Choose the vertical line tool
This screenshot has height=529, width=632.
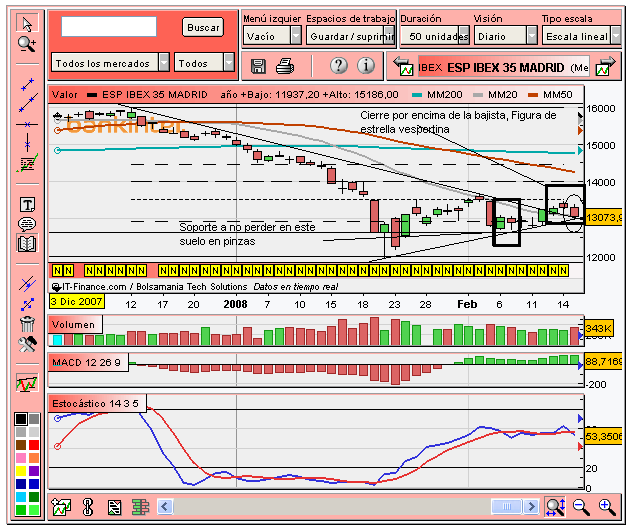pyautogui.click(x=27, y=143)
